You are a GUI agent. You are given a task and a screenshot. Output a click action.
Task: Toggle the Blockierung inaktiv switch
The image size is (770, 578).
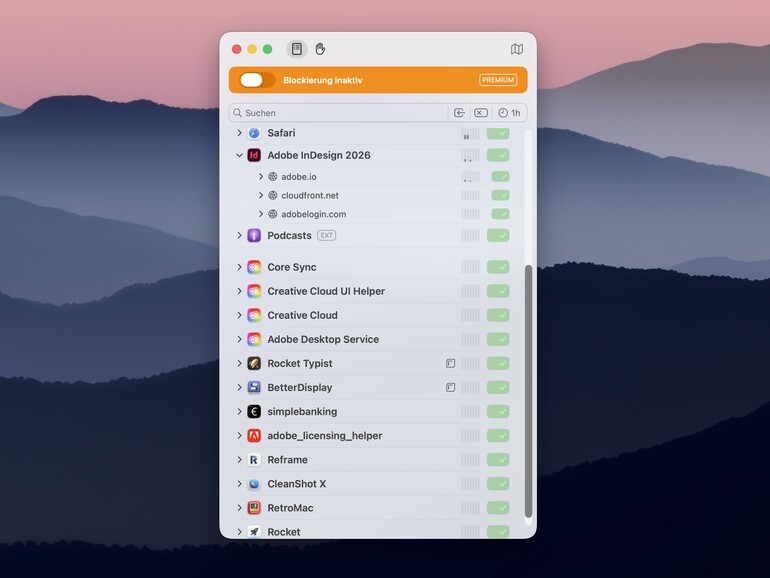[x=257, y=80]
